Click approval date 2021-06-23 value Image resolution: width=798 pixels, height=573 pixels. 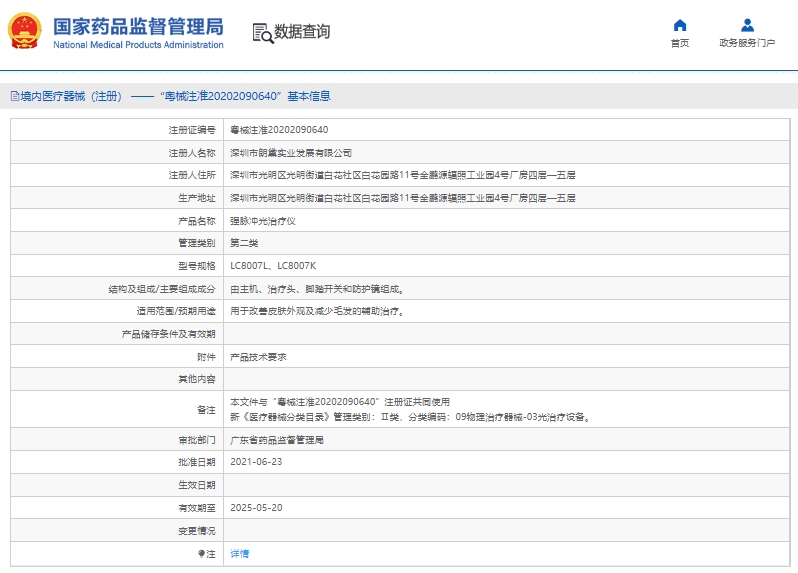point(256,462)
